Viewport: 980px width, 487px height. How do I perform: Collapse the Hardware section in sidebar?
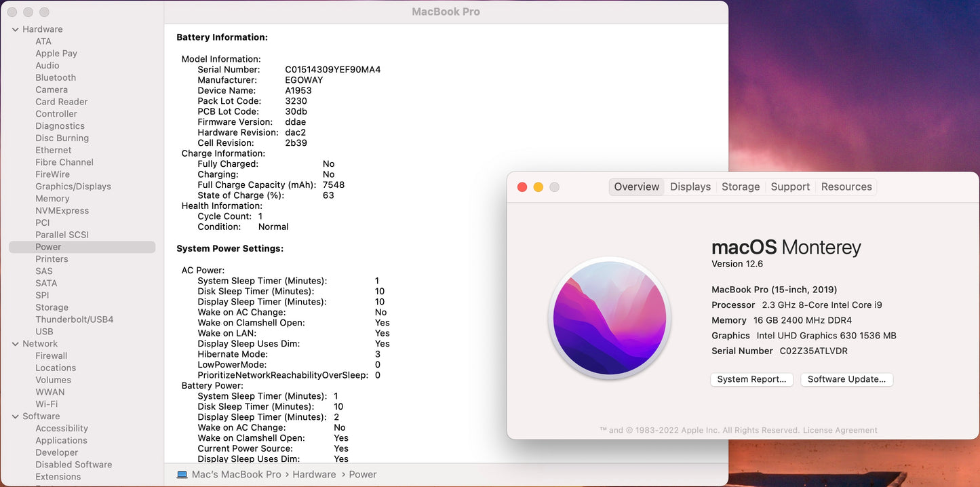pyautogui.click(x=15, y=29)
